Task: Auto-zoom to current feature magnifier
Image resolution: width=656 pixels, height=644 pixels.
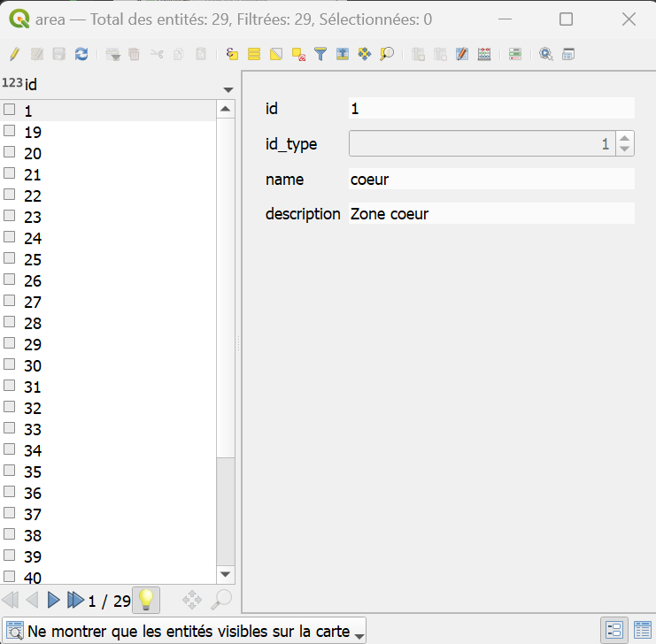Action: click(x=221, y=600)
